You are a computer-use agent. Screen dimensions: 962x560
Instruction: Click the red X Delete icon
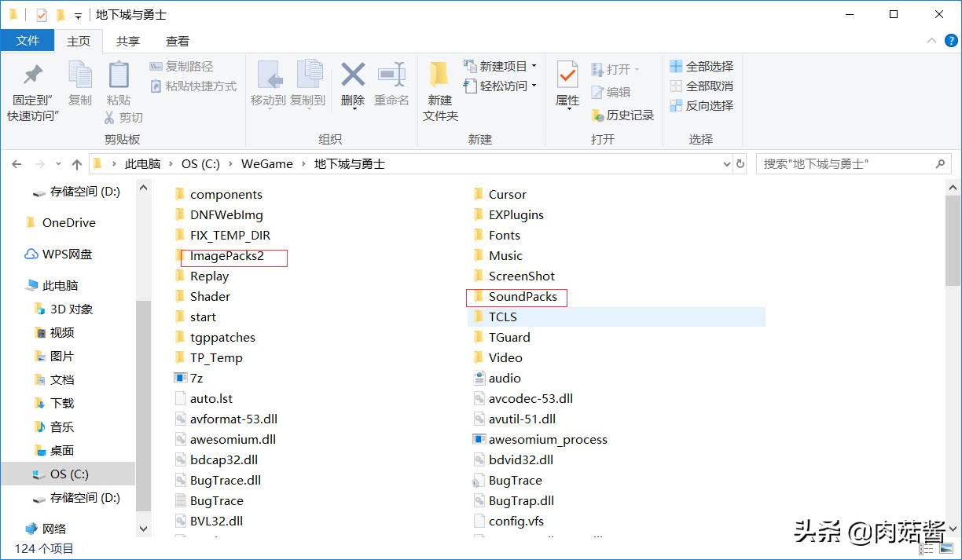pyautogui.click(x=353, y=75)
